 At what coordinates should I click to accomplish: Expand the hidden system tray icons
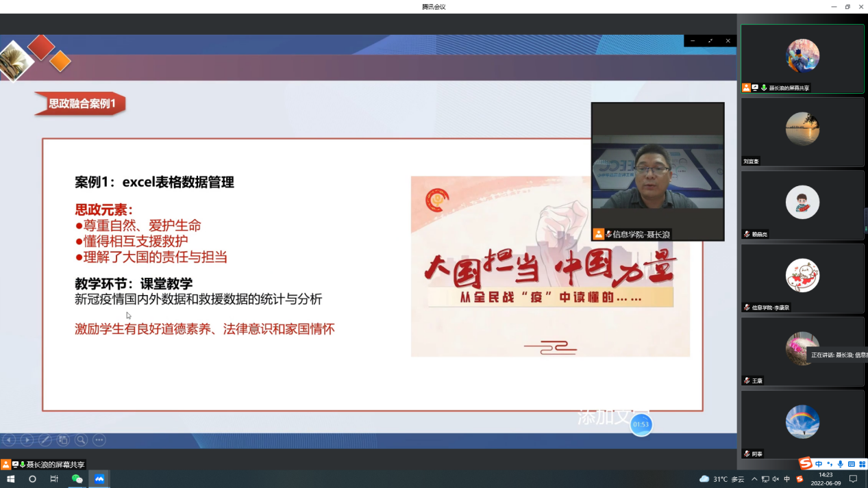click(754, 479)
